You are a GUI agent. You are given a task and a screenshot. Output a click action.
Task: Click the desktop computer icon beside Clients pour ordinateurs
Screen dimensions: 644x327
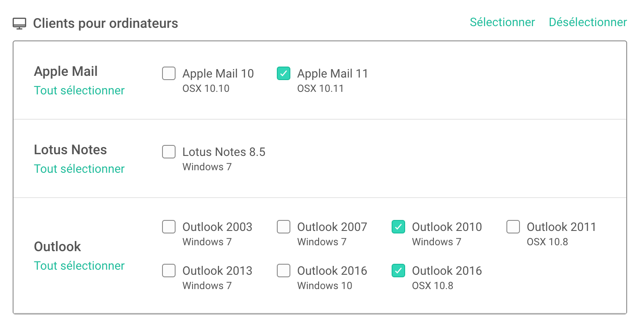click(x=19, y=24)
